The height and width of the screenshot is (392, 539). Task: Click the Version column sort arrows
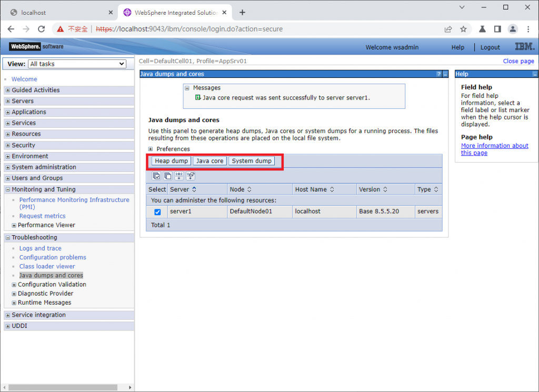point(385,189)
